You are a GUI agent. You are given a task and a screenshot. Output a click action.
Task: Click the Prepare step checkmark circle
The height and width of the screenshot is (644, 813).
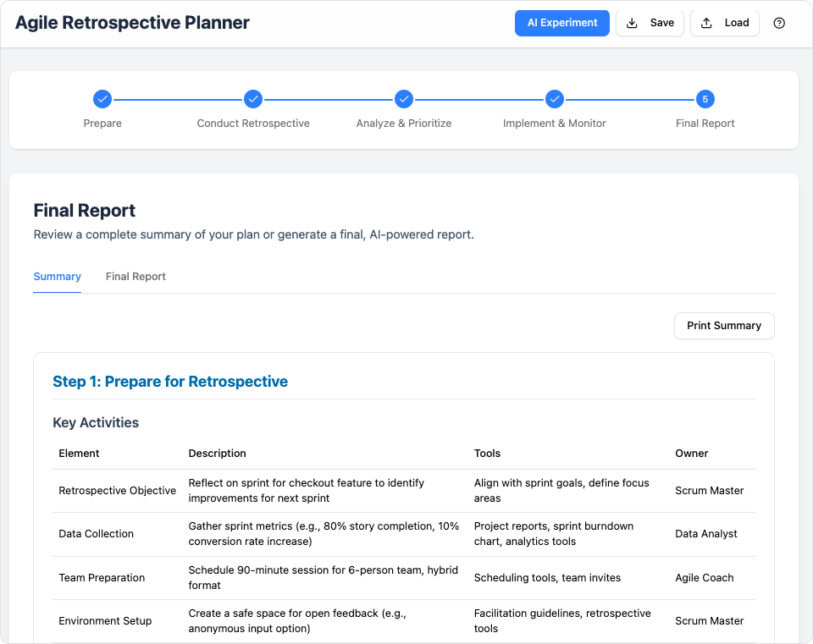pos(102,99)
